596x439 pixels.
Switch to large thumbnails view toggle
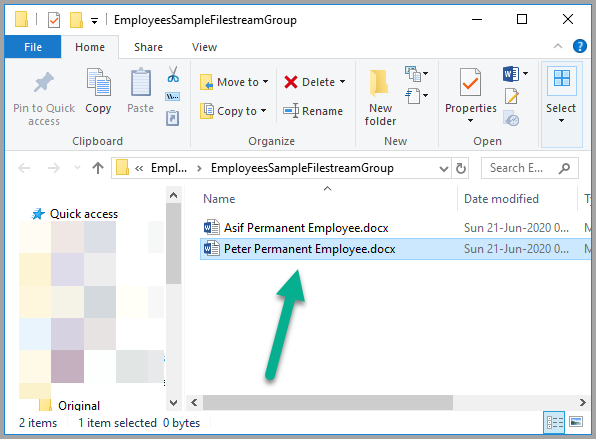pyautogui.click(x=576, y=422)
